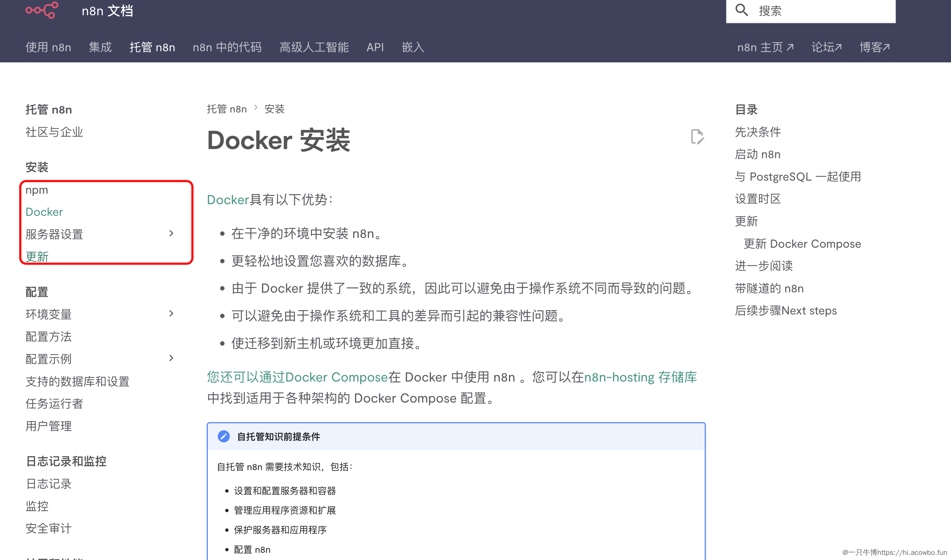Open the 博客 external link
951x560 pixels.
[x=874, y=47]
